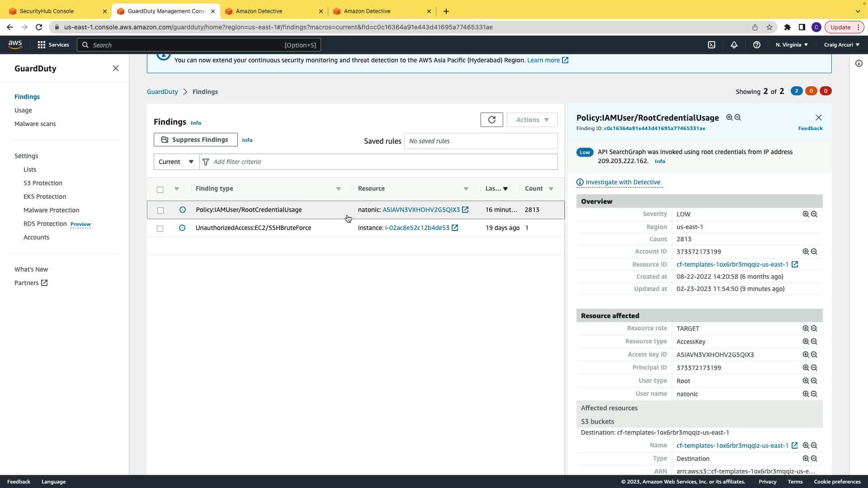Open the Actions dropdown
Viewport: 868px width, 488px height.
(x=532, y=120)
